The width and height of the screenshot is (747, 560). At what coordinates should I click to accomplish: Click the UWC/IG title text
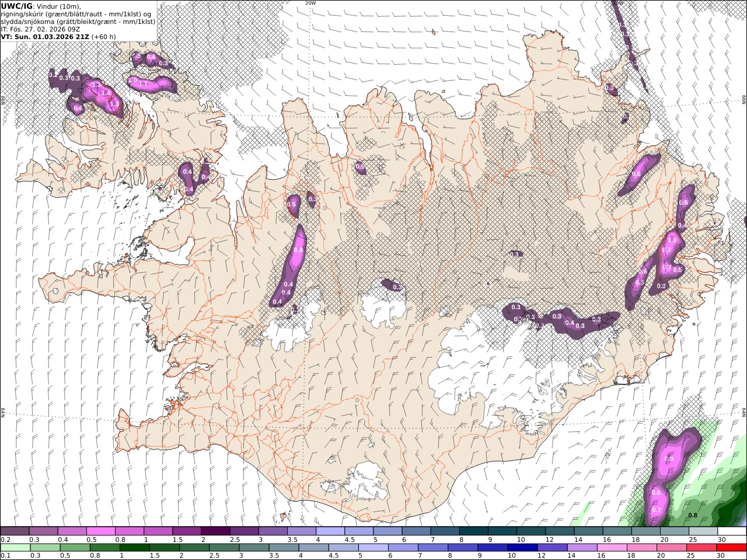coord(16,6)
